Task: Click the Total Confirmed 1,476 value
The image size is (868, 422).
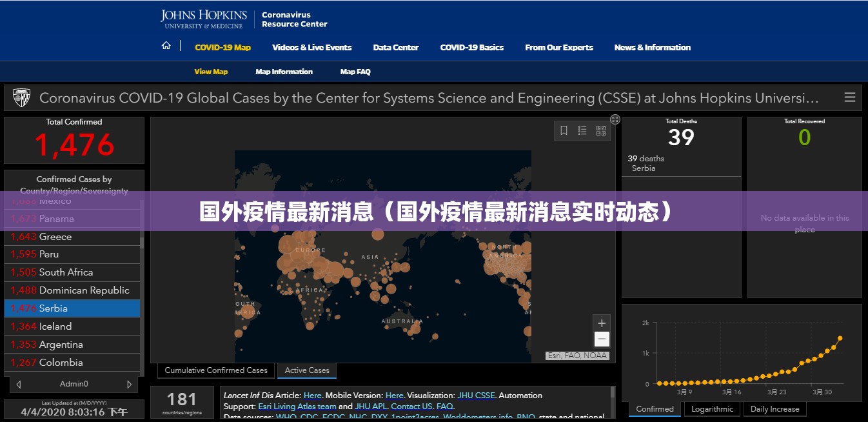Action: click(x=74, y=145)
